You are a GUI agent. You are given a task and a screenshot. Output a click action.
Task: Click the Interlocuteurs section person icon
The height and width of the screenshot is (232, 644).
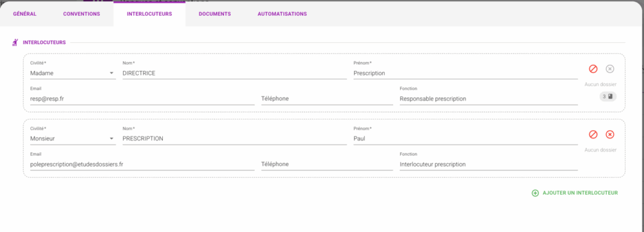point(15,42)
